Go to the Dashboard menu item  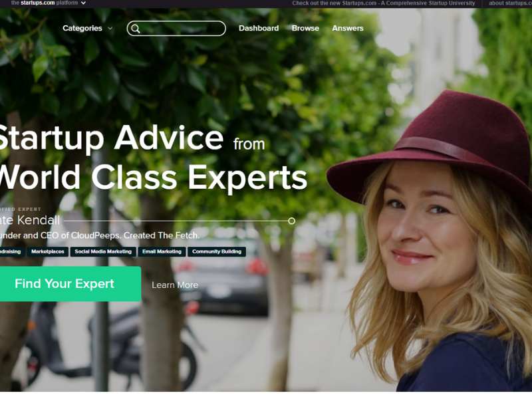pyautogui.click(x=259, y=28)
